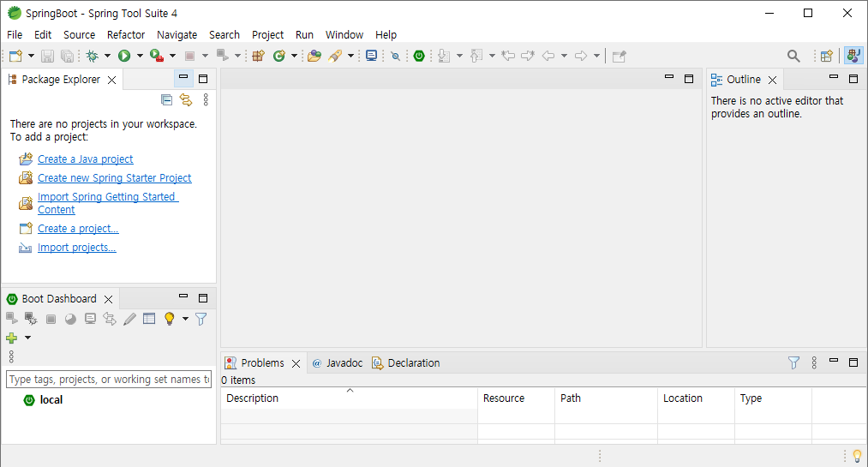Switch to the Javadoc tab
868x467 pixels.
[x=337, y=363]
